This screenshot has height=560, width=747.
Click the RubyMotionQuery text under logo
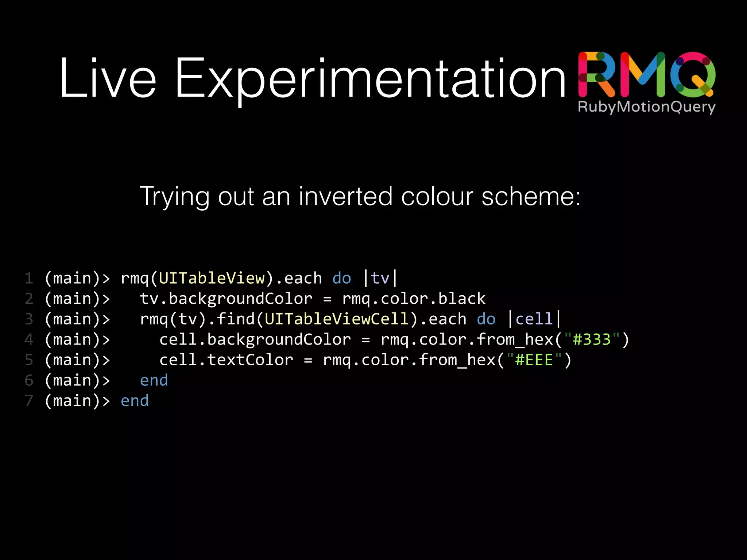[x=646, y=107]
